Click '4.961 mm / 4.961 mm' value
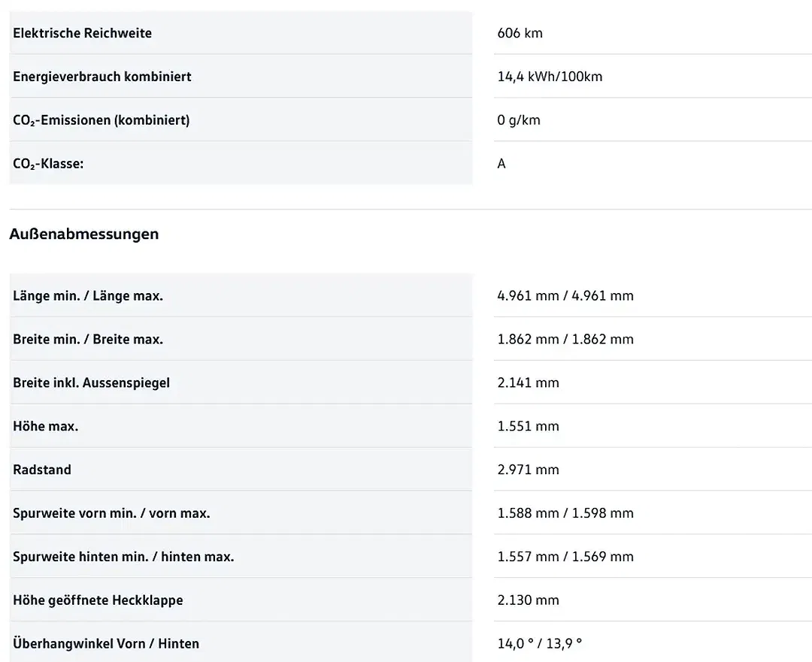 coord(565,295)
